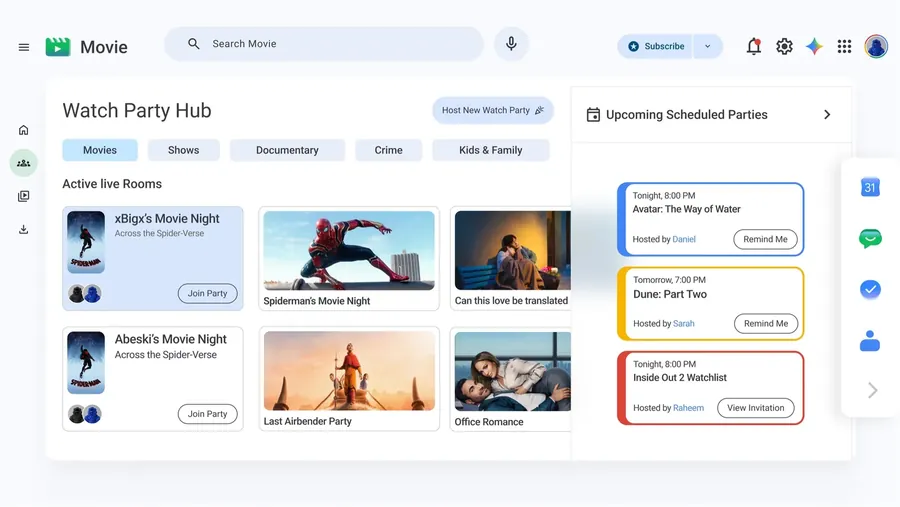The image size is (900, 507).
Task: Open the notifications bell
Action: tap(754, 46)
